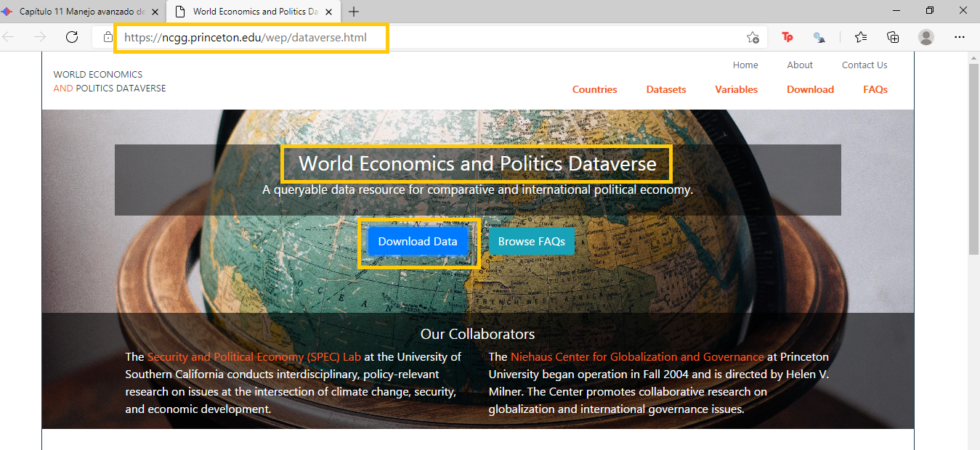Click the magnifier extension icon

(x=819, y=37)
